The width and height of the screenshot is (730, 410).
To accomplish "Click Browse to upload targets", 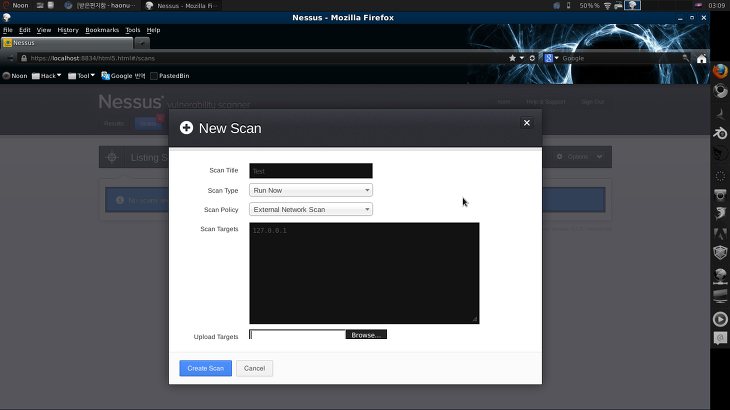I will point(366,335).
